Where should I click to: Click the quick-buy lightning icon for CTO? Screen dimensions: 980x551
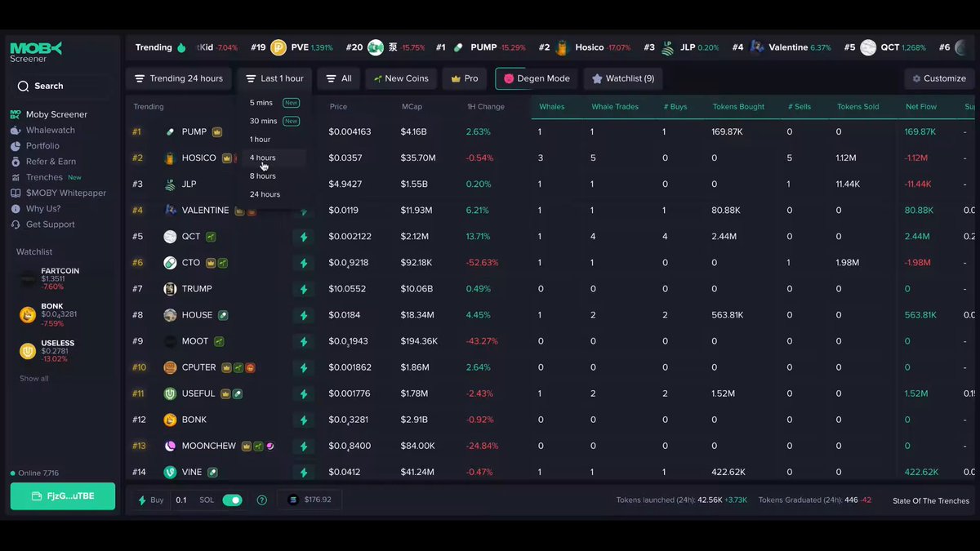[x=304, y=263]
